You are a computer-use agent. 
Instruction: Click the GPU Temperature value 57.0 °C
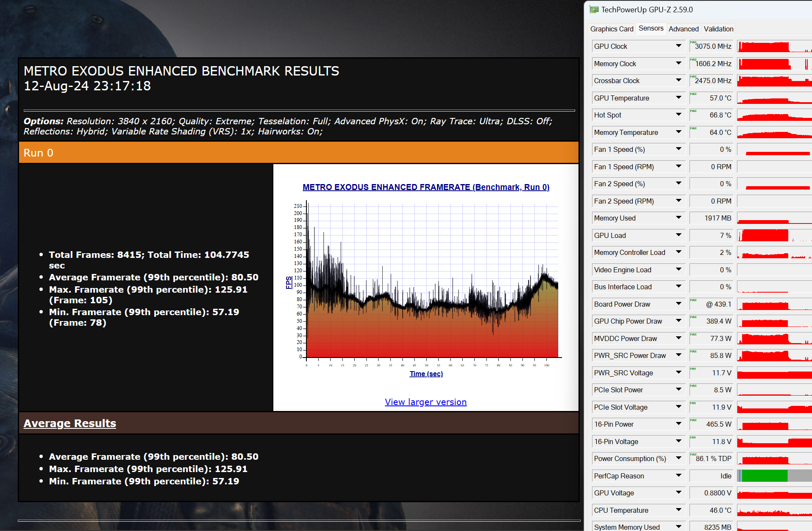tap(711, 98)
